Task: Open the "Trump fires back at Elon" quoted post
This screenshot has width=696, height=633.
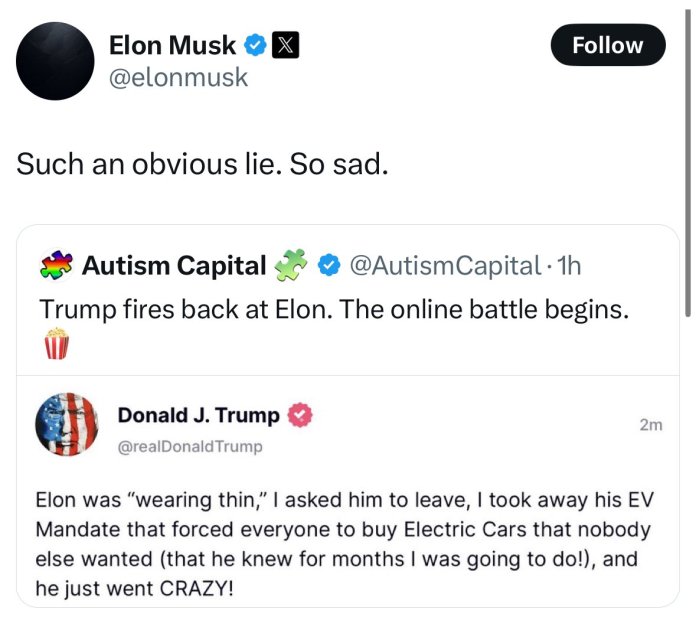Action: tap(335, 309)
